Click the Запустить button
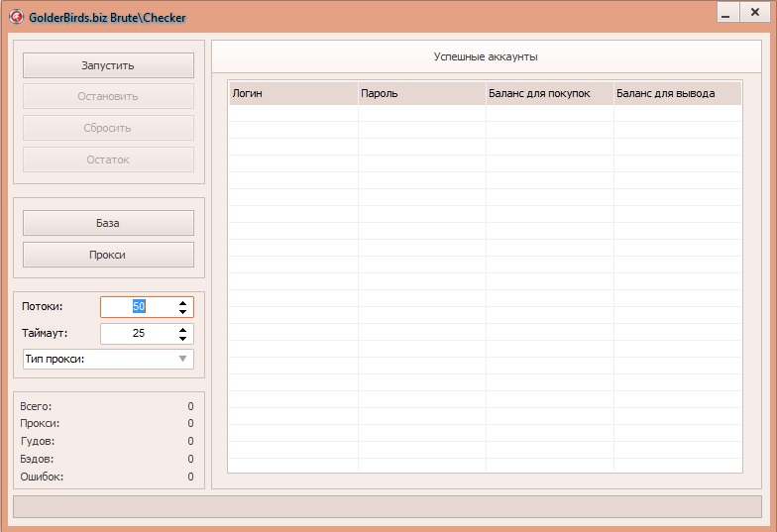This screenshot has height=532, width=777. pos(108,65)
